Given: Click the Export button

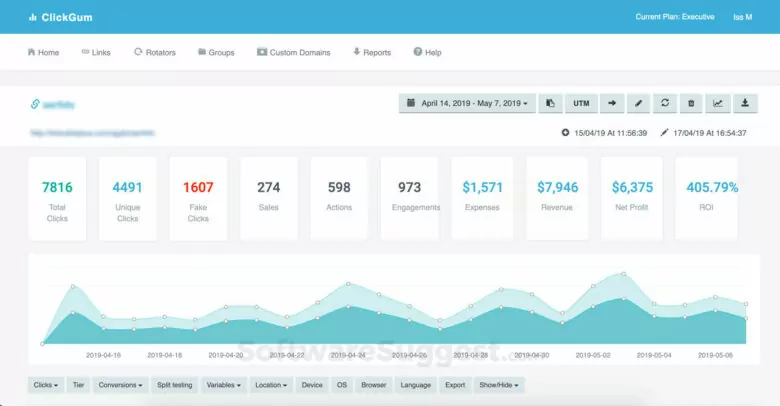Looking at the screenshot, I should point(455,385).
